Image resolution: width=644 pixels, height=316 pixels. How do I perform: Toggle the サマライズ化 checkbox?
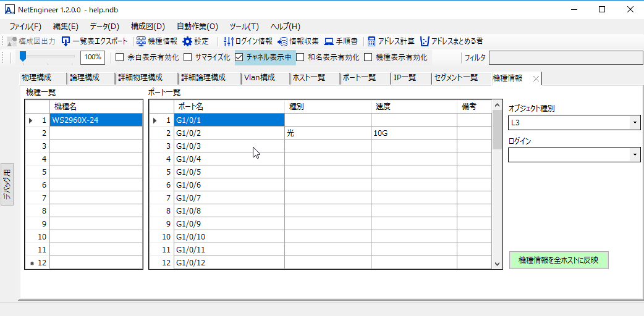(x=189, y=57)
